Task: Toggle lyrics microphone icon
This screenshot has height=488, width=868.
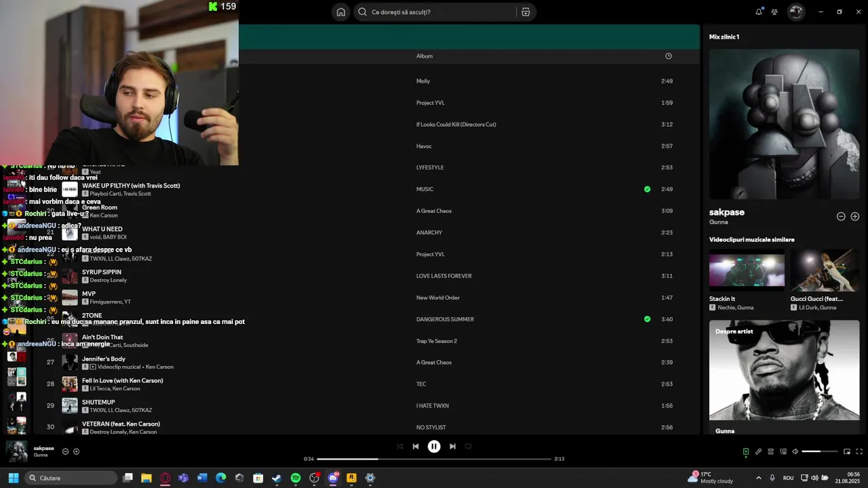Action: (x=759, y=451)
